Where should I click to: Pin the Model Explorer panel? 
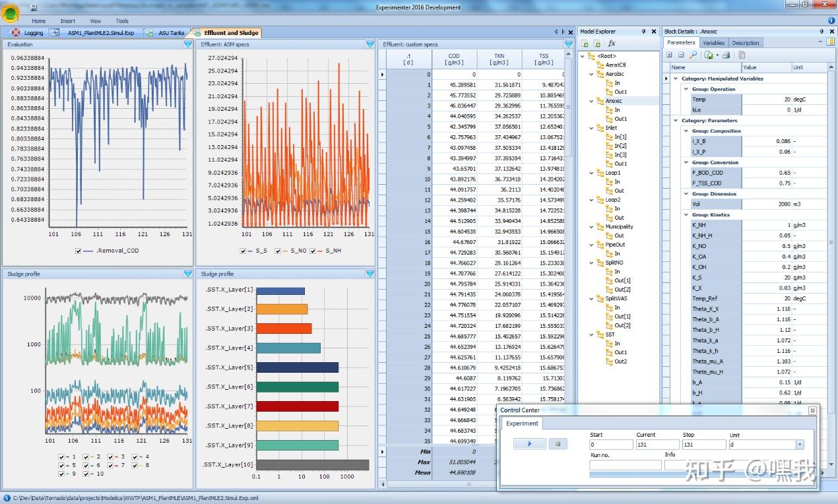[644, 32]
